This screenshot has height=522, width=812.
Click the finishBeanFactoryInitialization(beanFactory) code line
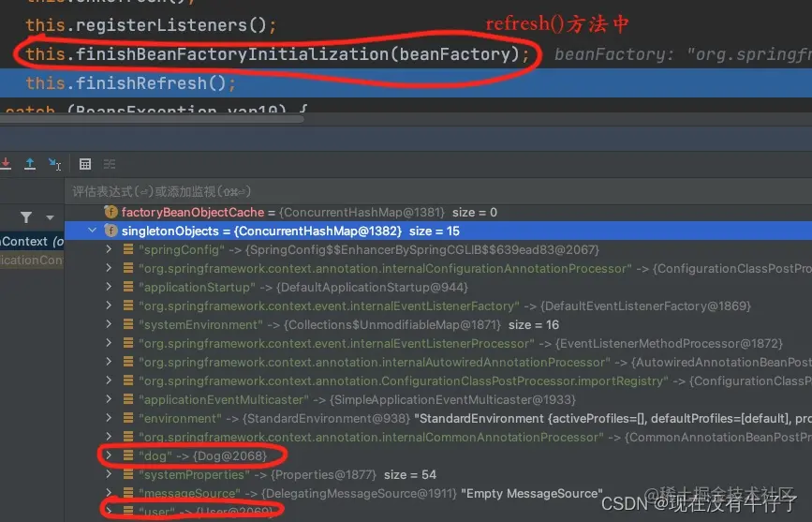[x=277, y=54]
